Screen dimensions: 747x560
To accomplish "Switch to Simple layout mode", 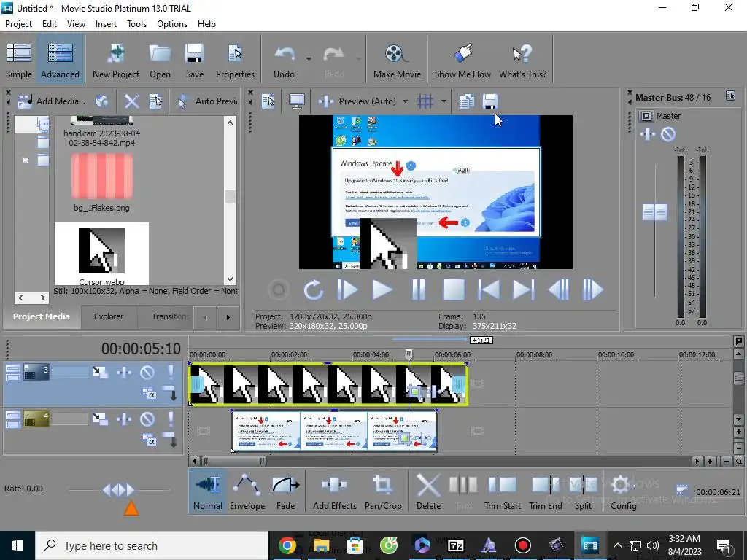I will [x=19, y=60].
